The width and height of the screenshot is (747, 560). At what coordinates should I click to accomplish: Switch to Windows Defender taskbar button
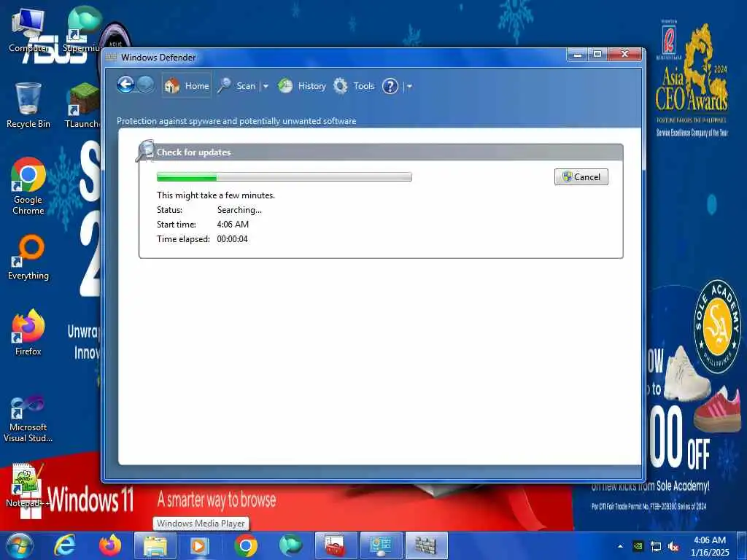[x=426, y=545]
